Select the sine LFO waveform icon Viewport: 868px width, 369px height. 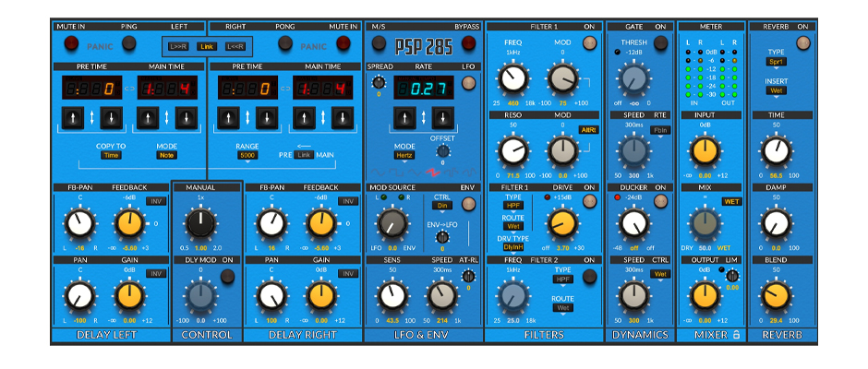coord(379,172)
